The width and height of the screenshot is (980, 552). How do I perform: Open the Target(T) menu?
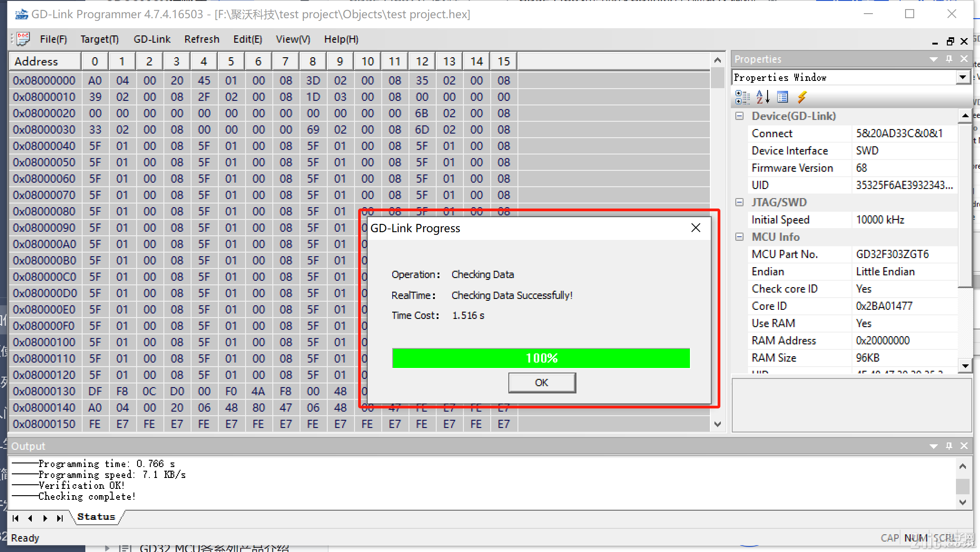pos(99,40)
